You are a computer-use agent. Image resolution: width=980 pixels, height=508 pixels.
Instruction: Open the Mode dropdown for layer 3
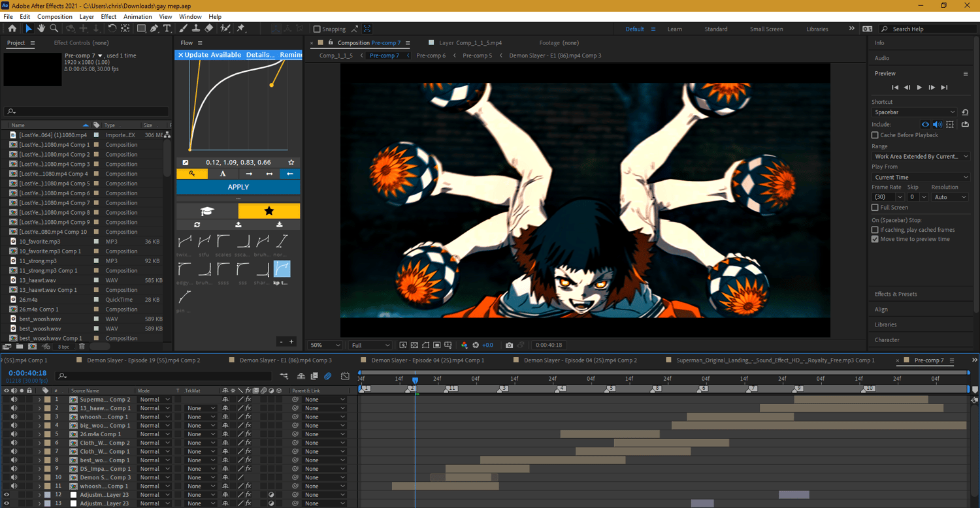click(x=154, y=417)
